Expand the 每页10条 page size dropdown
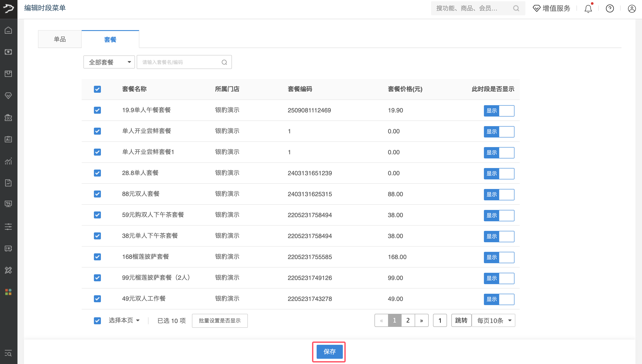642x364 pixels. (494, 321)
